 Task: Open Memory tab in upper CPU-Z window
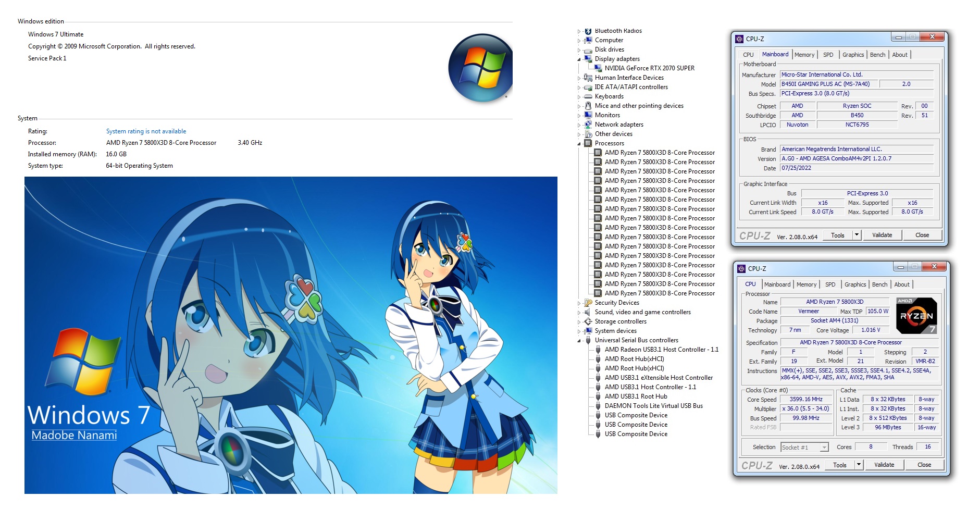[804, 55]
